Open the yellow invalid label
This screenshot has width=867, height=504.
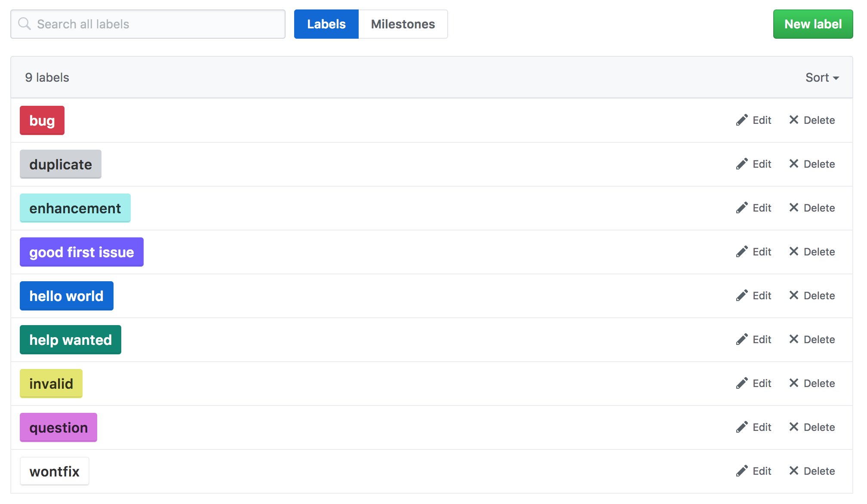click(51, 384)
